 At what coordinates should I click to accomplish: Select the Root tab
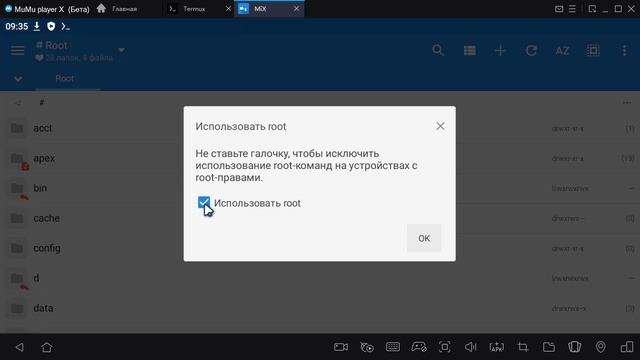pyautogui.click(x=64, y=78)
